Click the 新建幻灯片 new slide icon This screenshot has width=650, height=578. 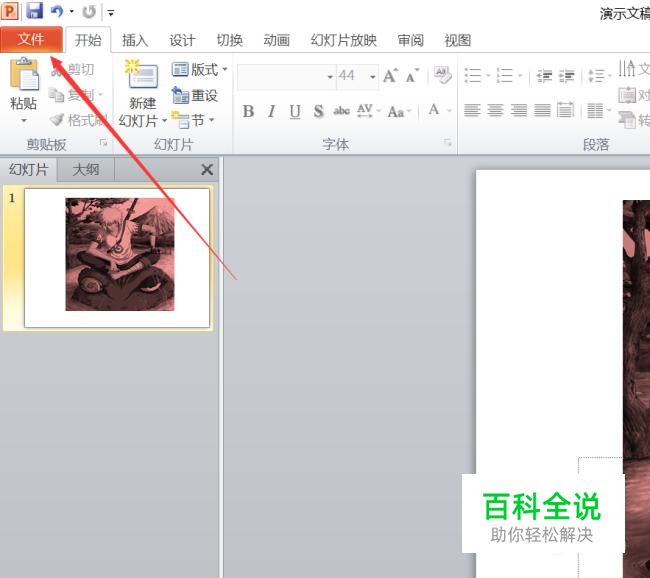(142, 75)
